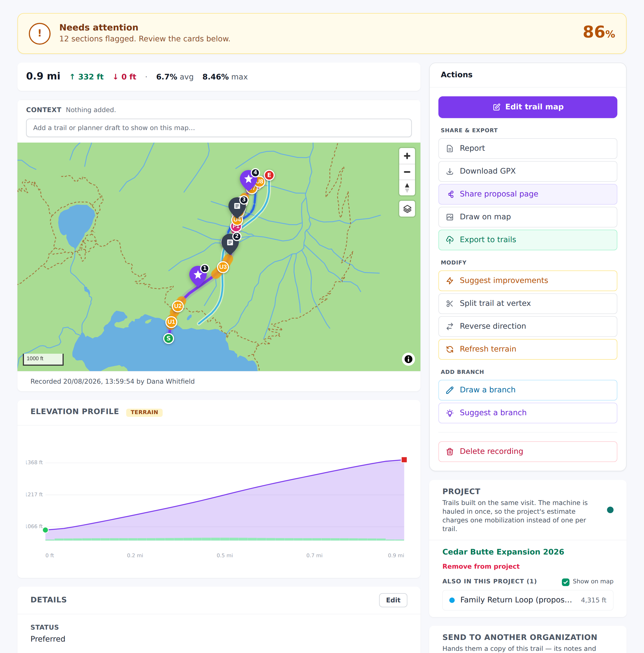Click the note pin numbered 2
Viewport: 644px width, 653px height.
coord(230,243)
